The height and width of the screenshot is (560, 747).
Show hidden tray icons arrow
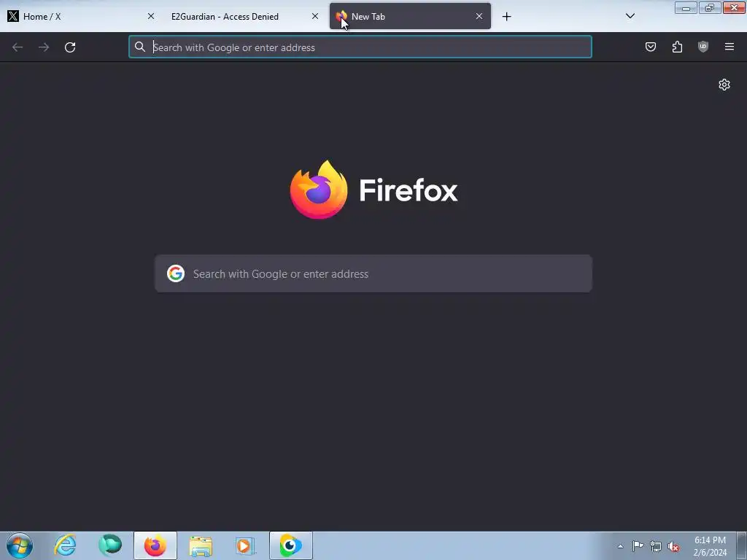point(620,546)
